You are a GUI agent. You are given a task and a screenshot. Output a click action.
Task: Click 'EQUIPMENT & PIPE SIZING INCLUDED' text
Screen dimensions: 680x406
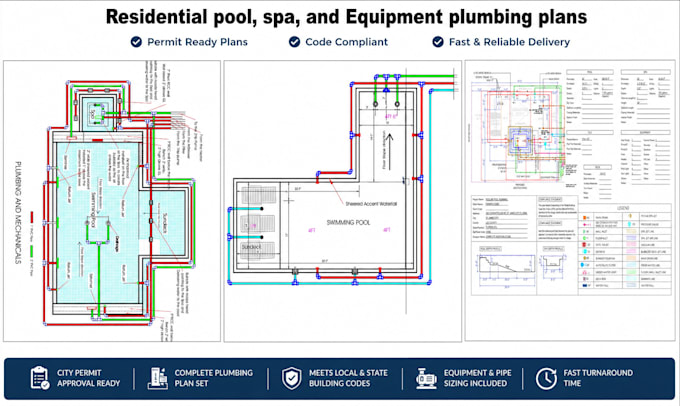pos(477,378)
